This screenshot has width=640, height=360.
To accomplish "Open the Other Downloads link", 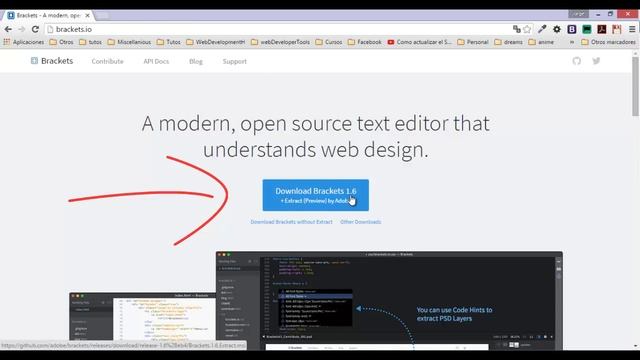I will 360,222.
